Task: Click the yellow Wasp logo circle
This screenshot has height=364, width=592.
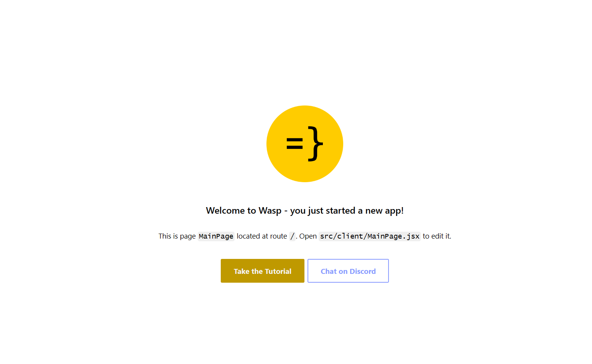Action: click(x=305, y=144)
